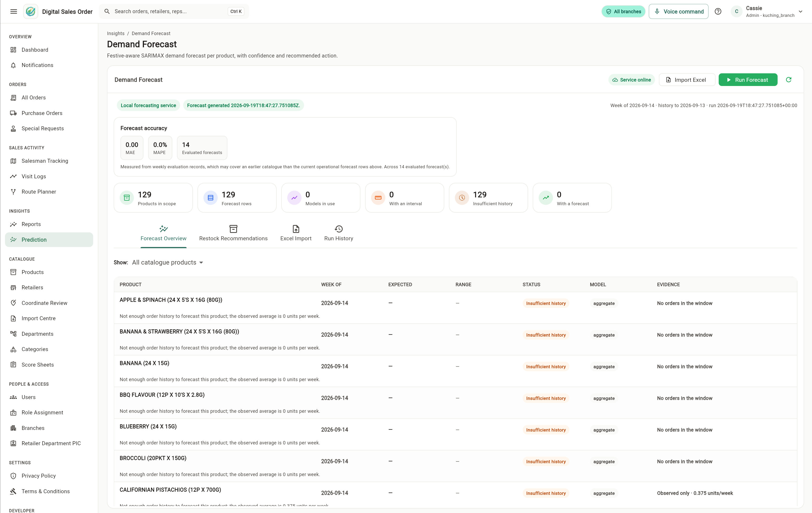Click the Reports chart icon

click(x=13, y=224)
